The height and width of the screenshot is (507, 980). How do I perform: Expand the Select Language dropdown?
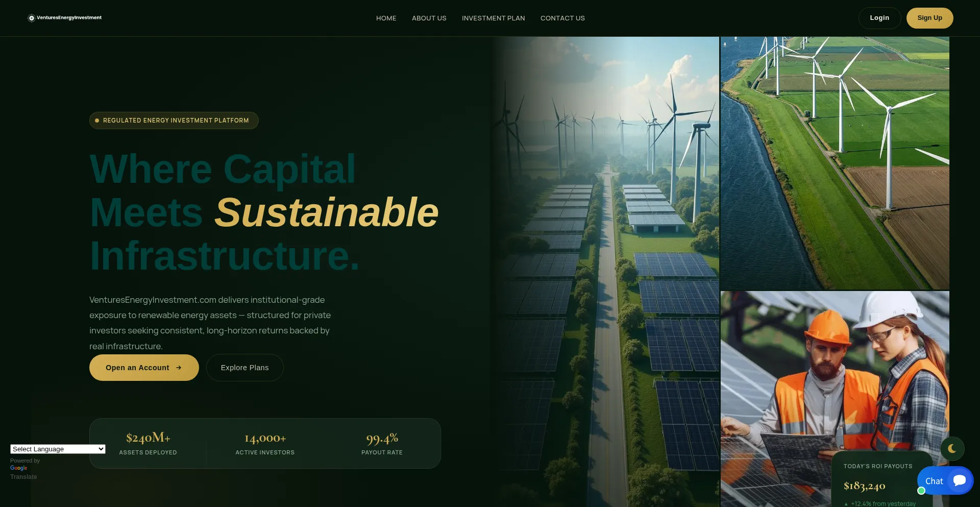tap(58, 449)
